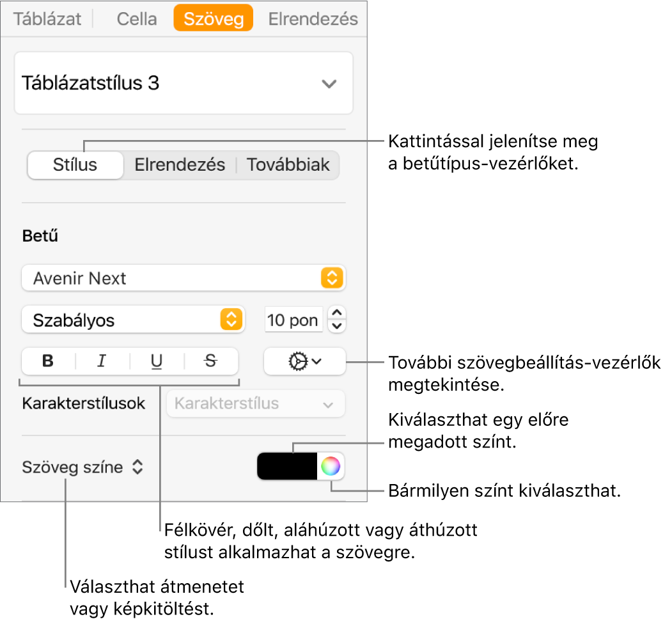Screen dimensions: 672x626
Task: Switch to the top Elrendezés tab
Action: click(313, 19)
